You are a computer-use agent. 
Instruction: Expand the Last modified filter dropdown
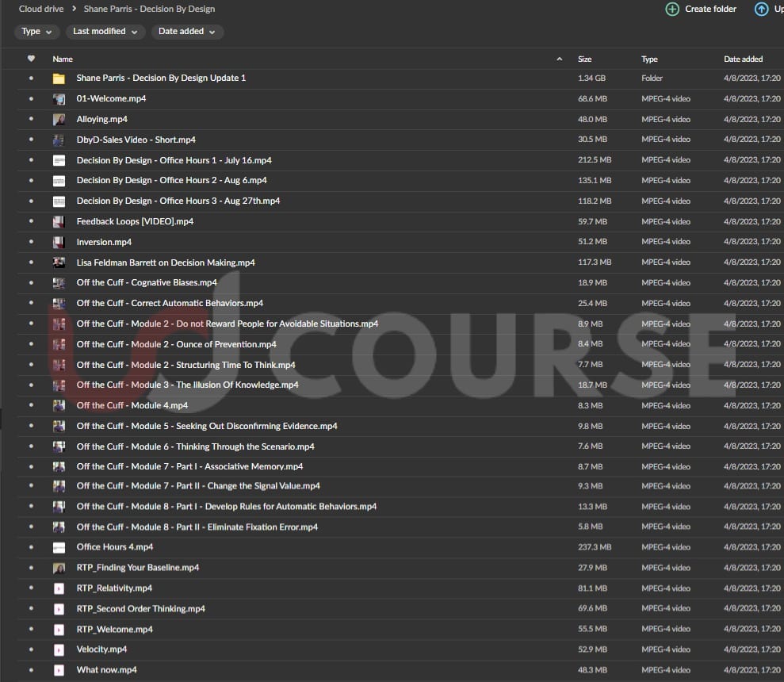105,32
